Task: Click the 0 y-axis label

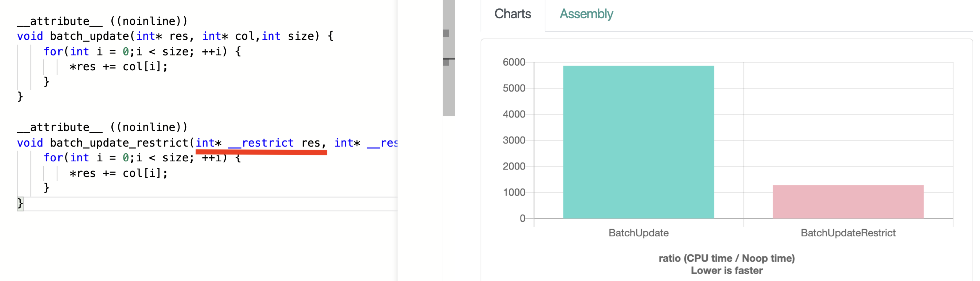Action: (x=522, y=218)
